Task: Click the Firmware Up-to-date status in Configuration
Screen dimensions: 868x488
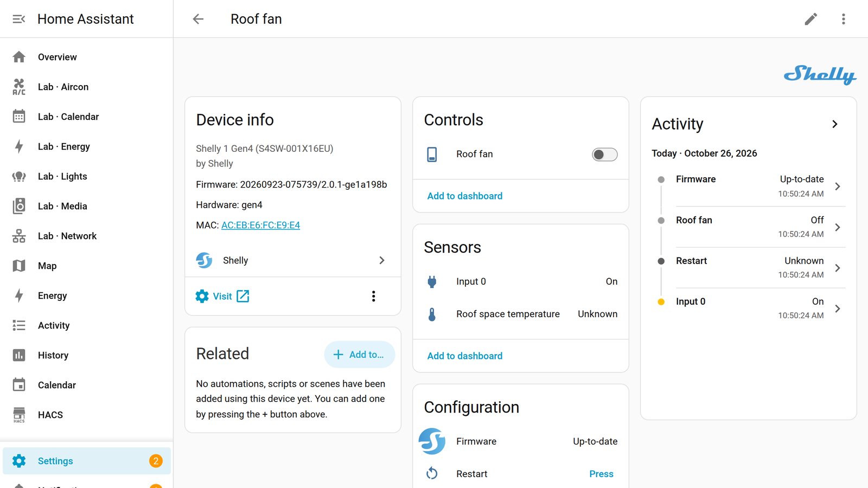Action: [x=595, y=441]
